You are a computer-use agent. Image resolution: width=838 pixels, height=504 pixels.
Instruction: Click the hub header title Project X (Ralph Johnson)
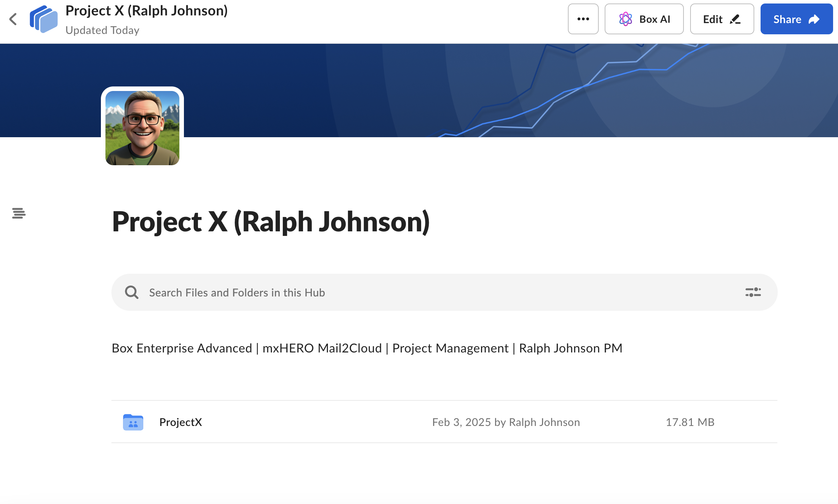(x=146, y=11)
